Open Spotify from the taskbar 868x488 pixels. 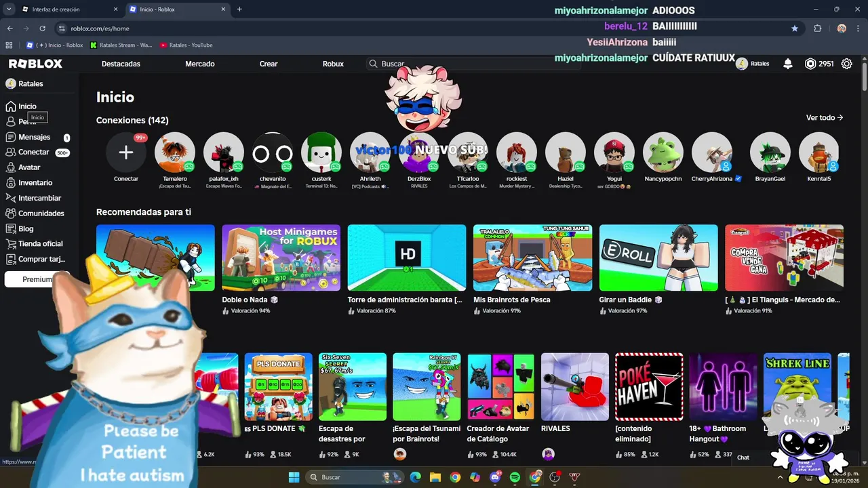[x=515, y=477]
